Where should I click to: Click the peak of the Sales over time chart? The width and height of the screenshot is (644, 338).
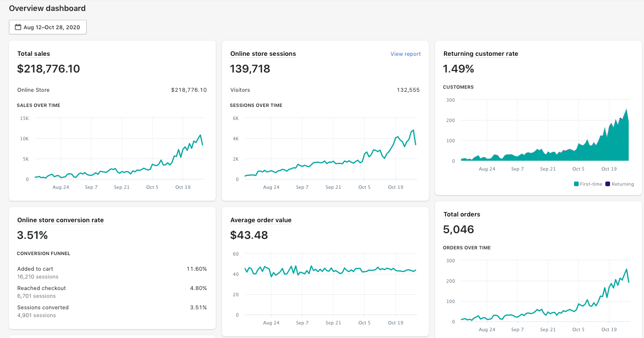point(200,135)
